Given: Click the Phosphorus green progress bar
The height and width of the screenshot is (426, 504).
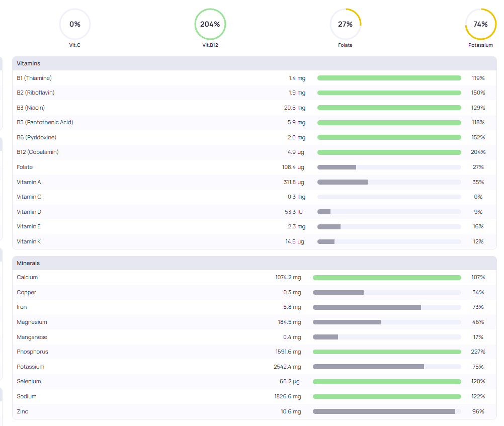Looking at the screenshot, I should click(387, 352).
